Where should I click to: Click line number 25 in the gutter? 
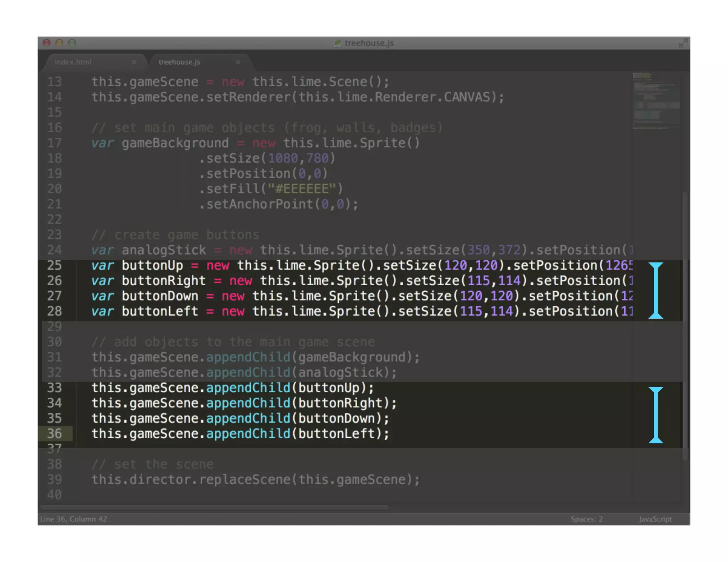click(x=55, y=265)
